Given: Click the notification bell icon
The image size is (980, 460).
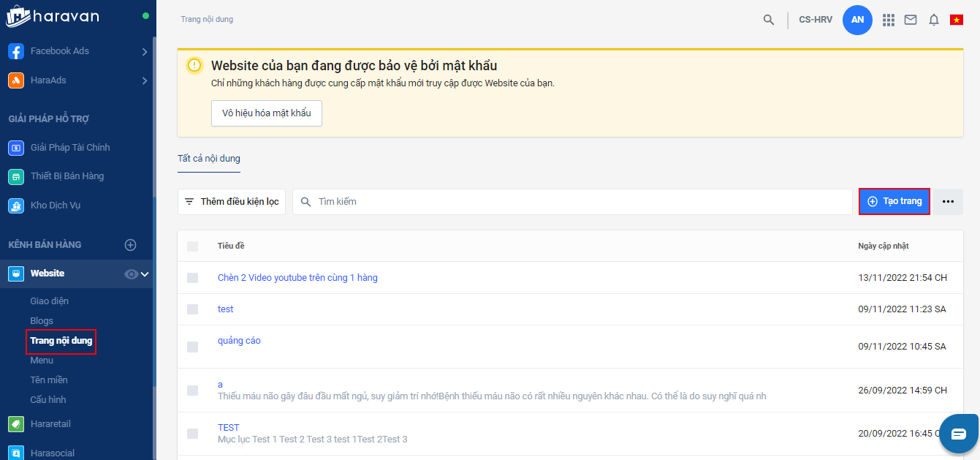Looking at the screenshot, I should 934,20.
